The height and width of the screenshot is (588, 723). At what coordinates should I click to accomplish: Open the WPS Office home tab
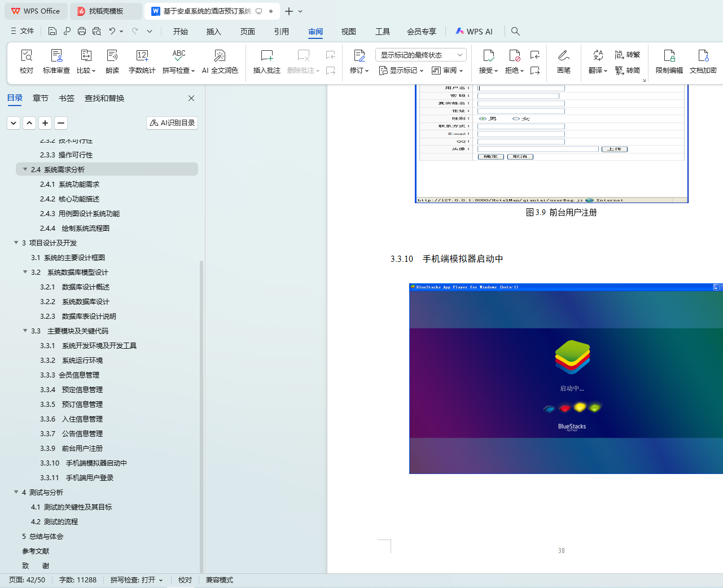pyautogui.click(x=36, y=11)
